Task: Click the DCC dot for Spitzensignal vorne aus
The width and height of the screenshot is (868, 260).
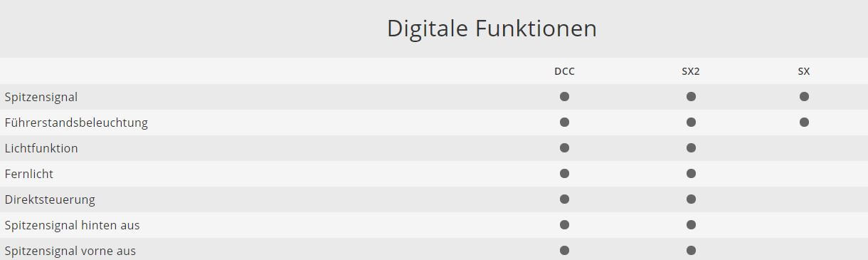Action: pyautogui.click(x=564, y=250)
